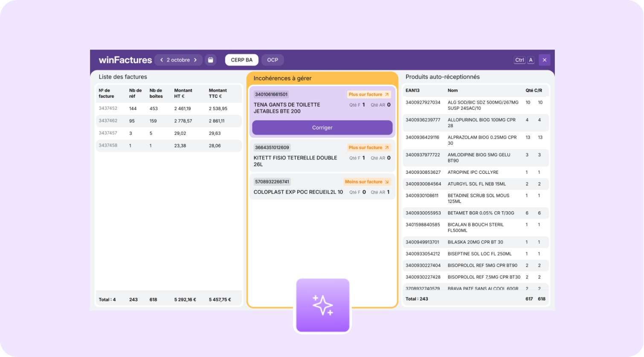The height and width of the screenshot is (357, 644).
Task: Open invoice 3437458 row
Action: [168, 146]
